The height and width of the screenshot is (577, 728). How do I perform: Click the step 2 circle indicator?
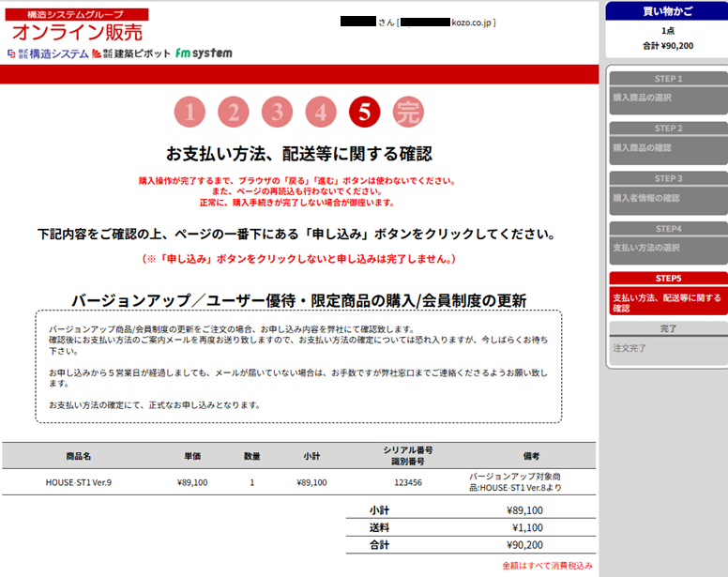(x=234, y=113)
